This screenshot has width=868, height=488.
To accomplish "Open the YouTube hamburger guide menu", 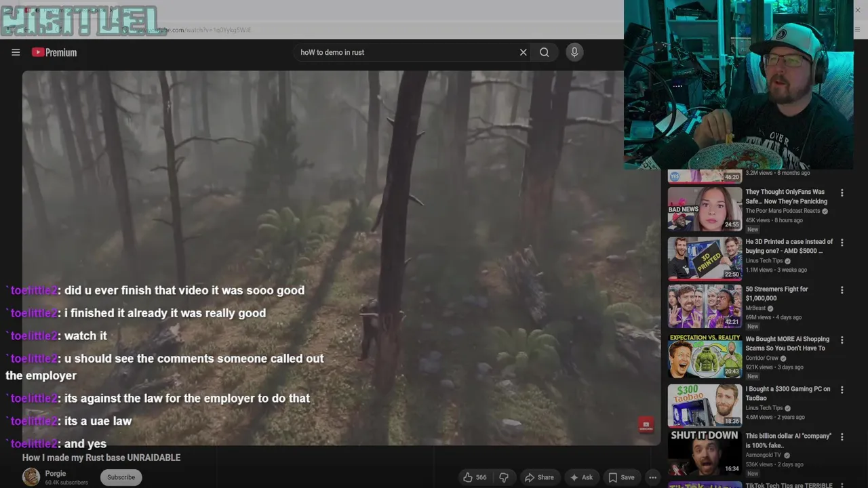I will tap(16, 52).
